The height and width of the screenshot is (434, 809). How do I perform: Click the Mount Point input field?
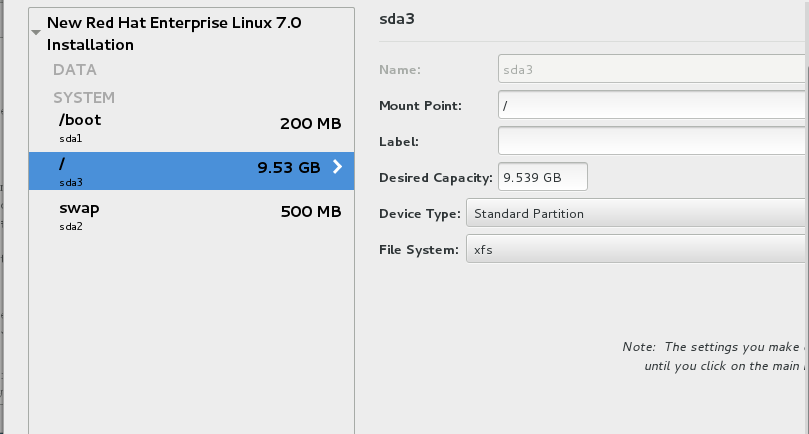click(652, 105)
